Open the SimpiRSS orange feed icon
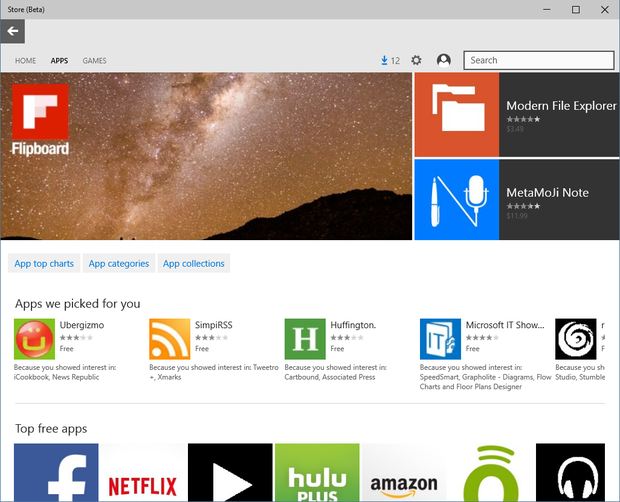The height and width of the screenshot is (502, 620). (x=169, y=339)
